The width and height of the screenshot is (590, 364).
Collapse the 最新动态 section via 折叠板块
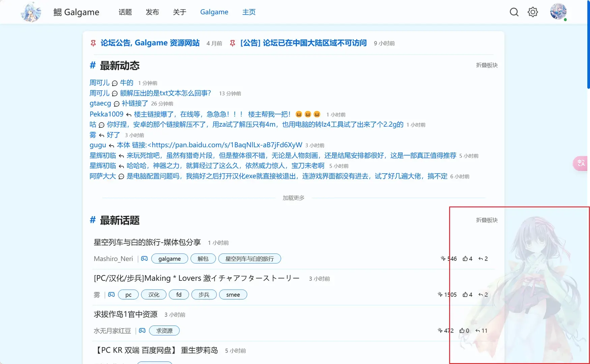(486, 65)
